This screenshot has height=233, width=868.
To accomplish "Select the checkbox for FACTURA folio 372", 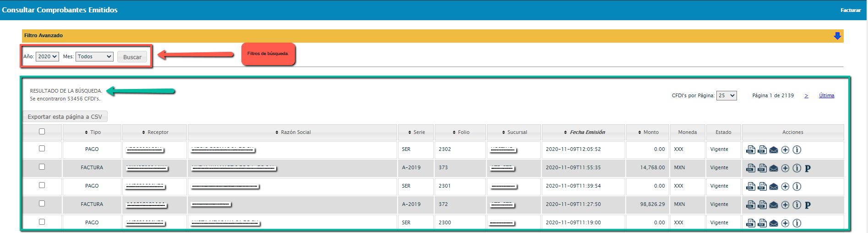I will pos(42,204).
